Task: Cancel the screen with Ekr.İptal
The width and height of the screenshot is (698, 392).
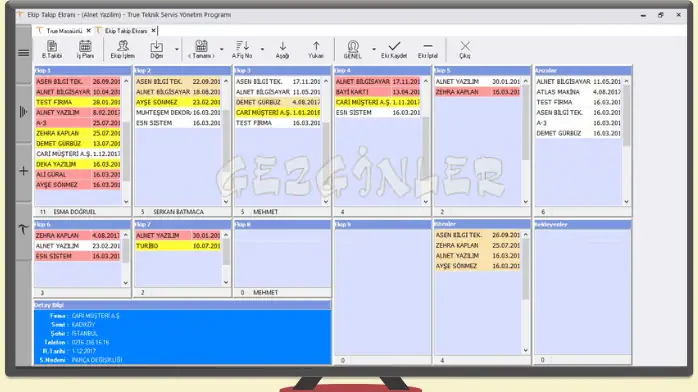Action: (x=428, y=49)
